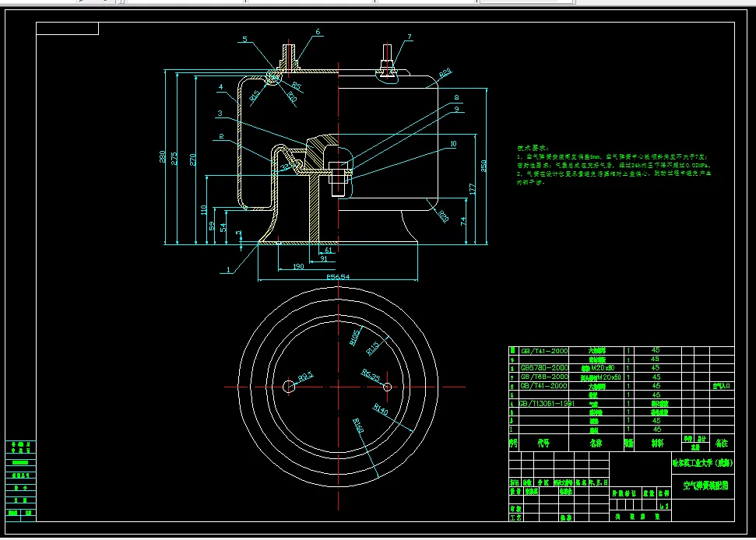Select the R160 radius label in plan view
Image resolution: width=756 pixels, height=540 pixels.
coord(357,426)
